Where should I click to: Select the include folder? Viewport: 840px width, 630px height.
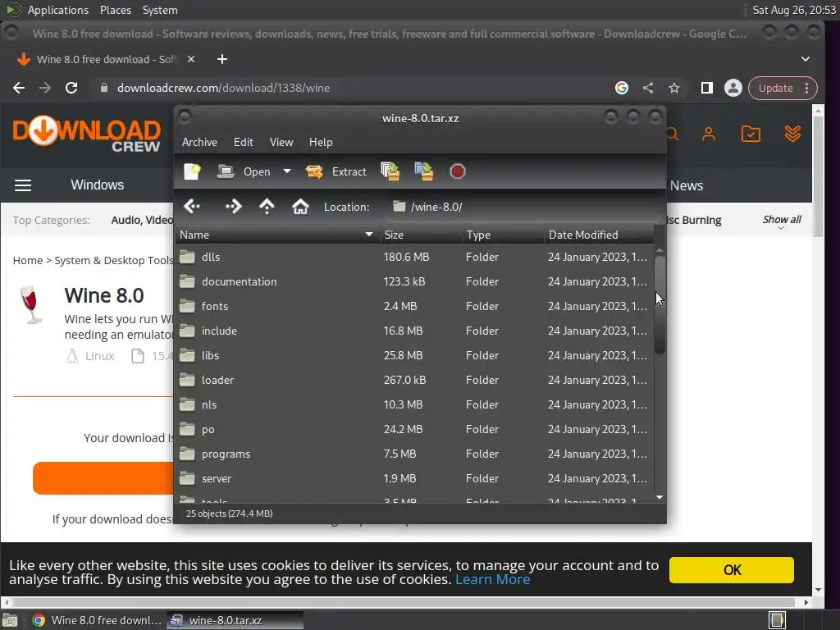414,331
